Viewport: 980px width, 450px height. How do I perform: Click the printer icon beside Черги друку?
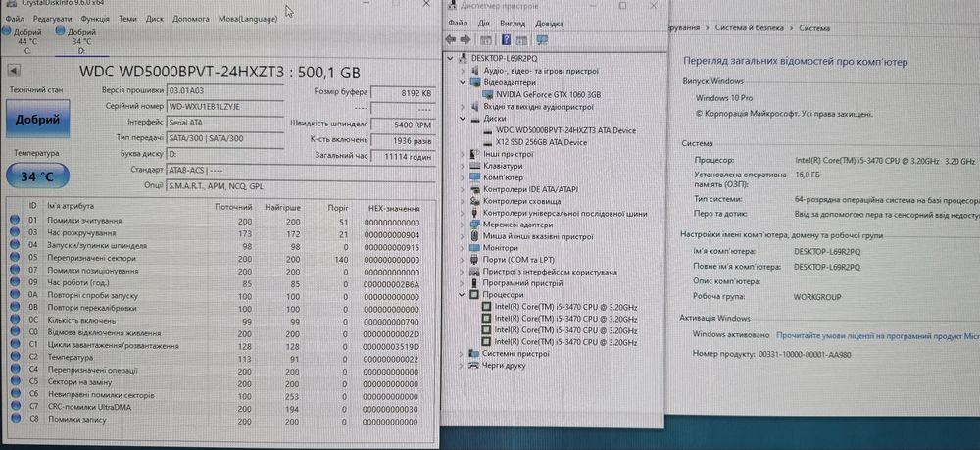tap(474, 365)
